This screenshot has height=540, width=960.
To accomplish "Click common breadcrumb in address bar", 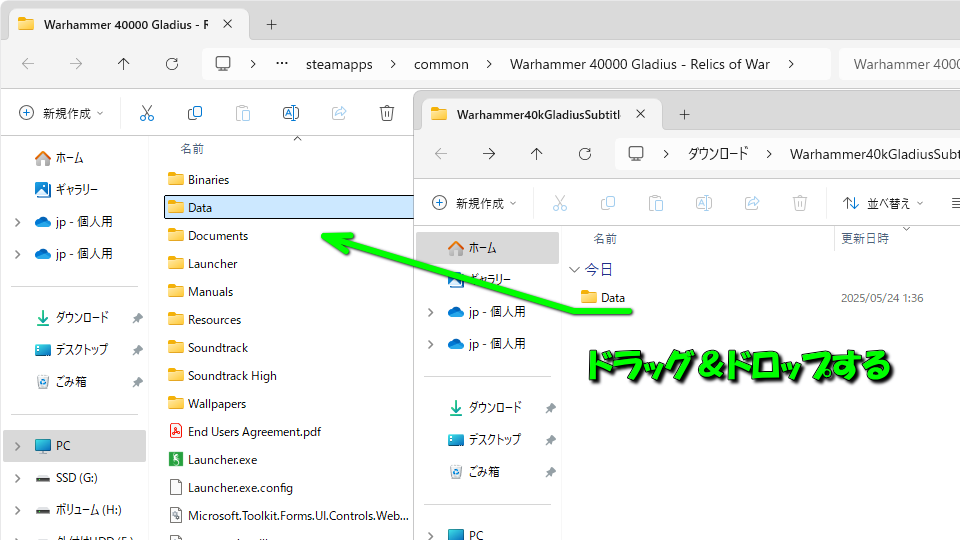I will pos(441,64).
